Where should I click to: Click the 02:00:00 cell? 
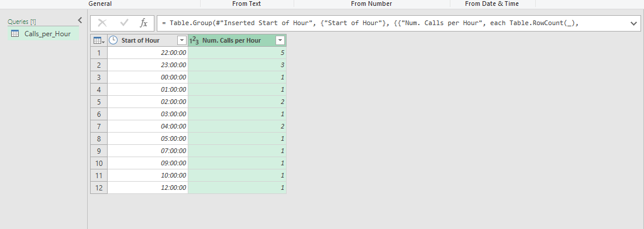pyautogui.click(x=147, y=102)
